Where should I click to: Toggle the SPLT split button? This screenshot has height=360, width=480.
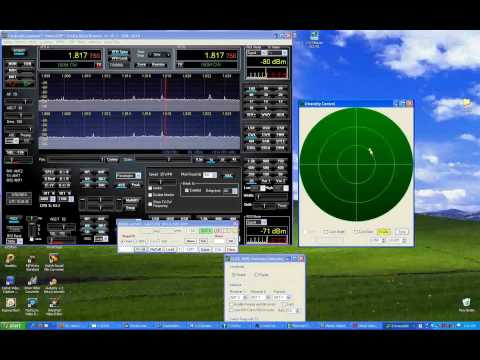click(x=49, y=172)
